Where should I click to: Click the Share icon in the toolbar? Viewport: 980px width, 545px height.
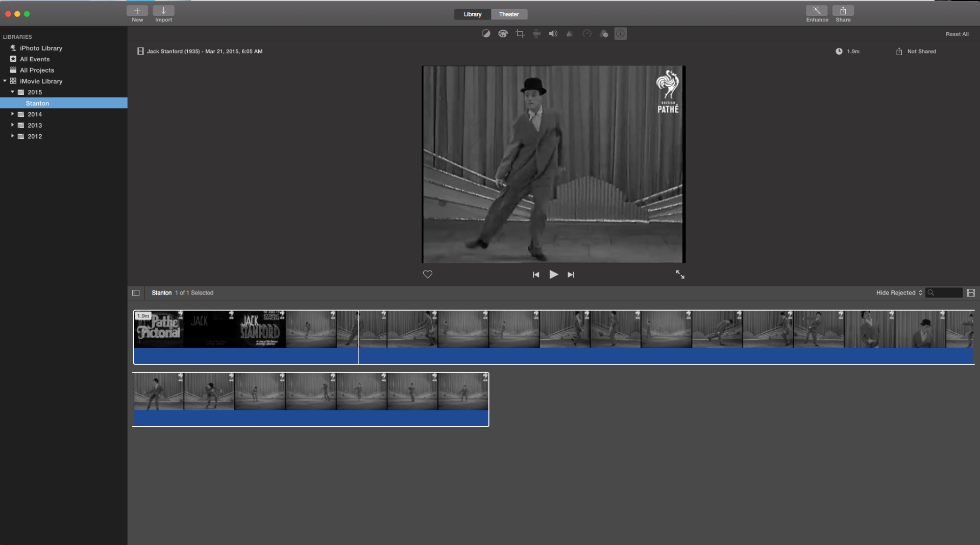tap(843, 11)
